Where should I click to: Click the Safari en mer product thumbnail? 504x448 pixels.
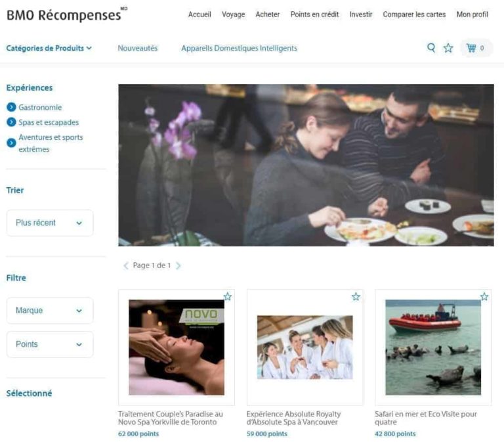point(433,347)
